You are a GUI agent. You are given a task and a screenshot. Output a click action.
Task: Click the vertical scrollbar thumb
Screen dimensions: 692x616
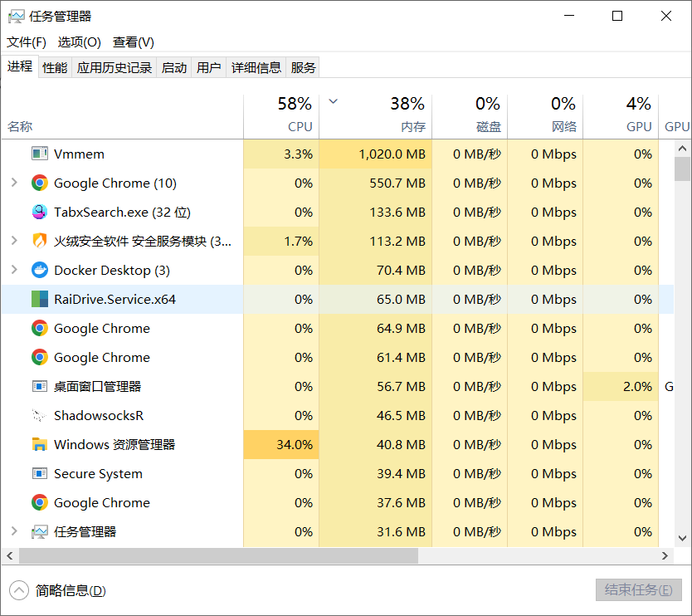pyautogui.click(x=682, y=169)
